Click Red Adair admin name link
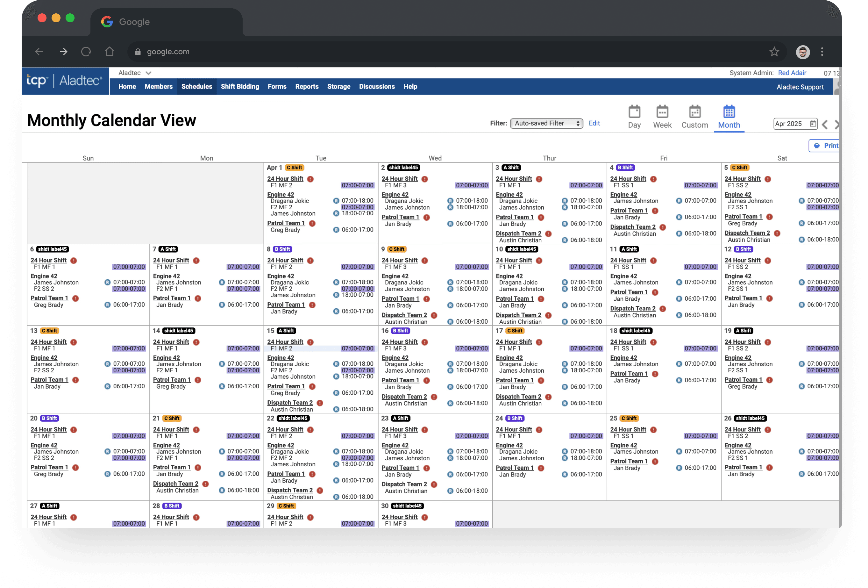Viewport: 868px width, 588px height. (x=792, y=73)
